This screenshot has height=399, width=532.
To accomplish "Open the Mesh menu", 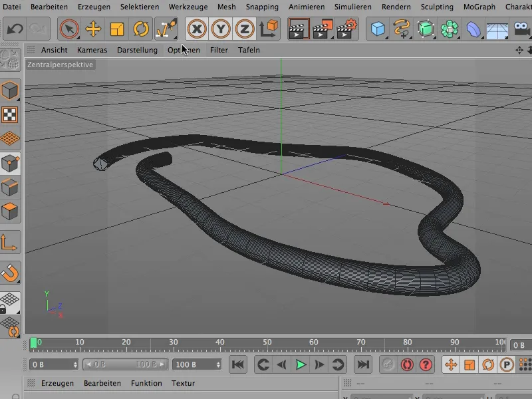I will point(227,7).
